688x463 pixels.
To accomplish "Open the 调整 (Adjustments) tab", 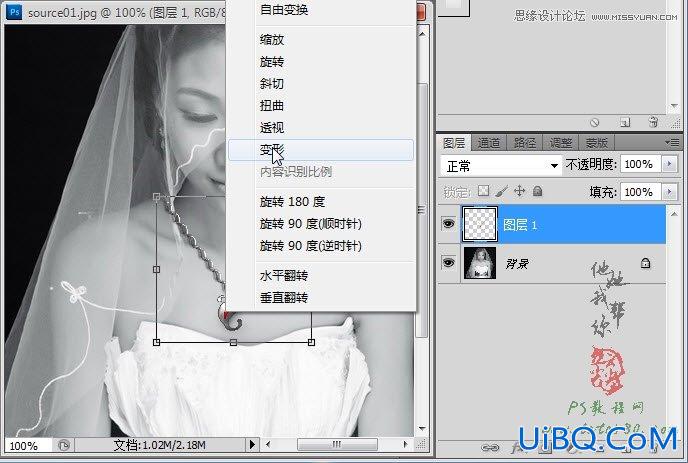I will click(561, 143).
